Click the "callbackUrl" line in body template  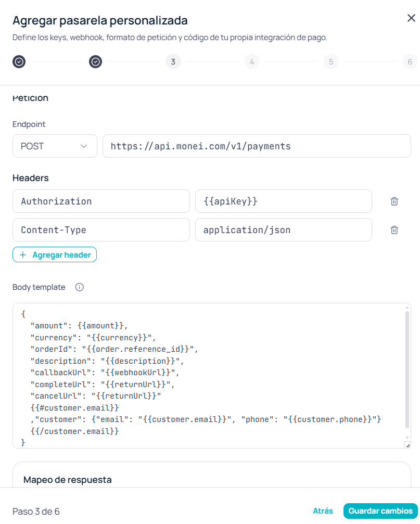pos(105,373)
